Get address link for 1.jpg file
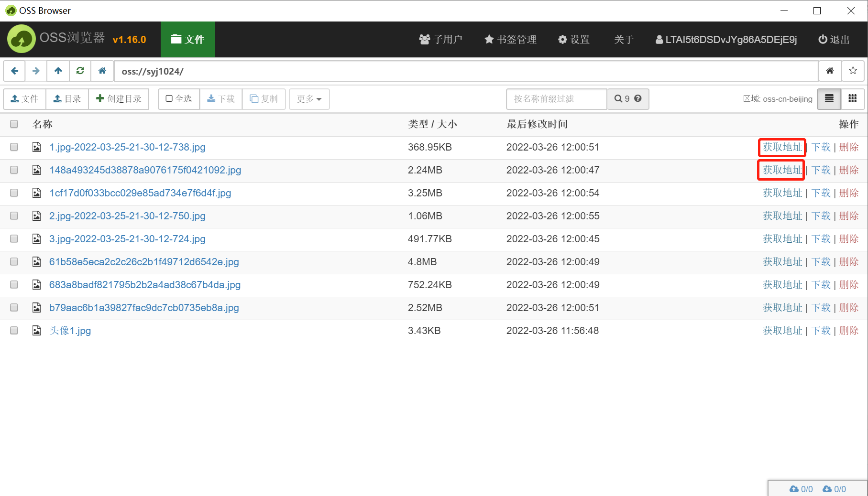868x496 pixels. [x=782, y=147]
